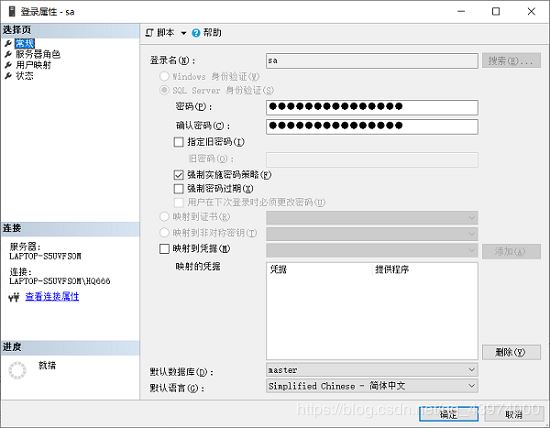
Task: Click the 确认密码 confirm password field
Action: click(x=372, y=126)
